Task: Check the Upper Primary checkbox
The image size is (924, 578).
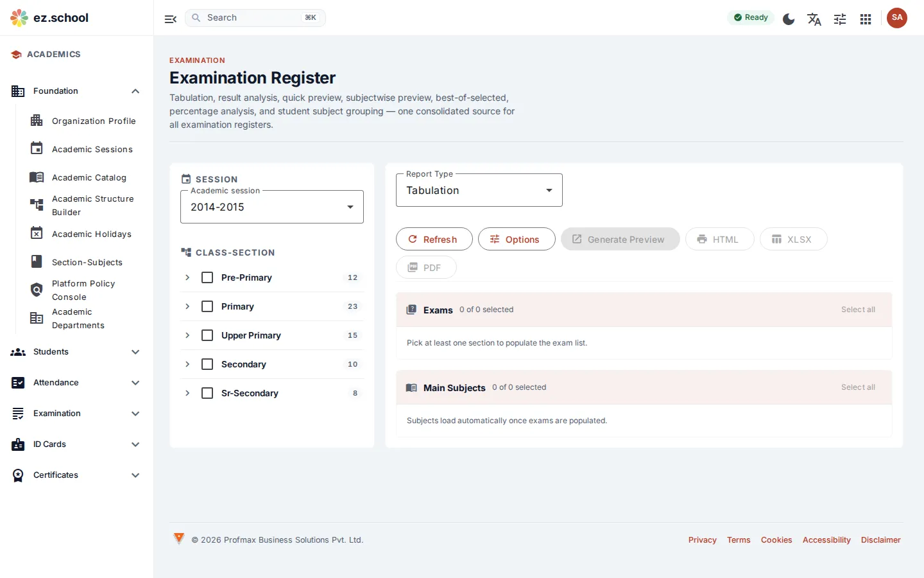Action: pos(207,335)
